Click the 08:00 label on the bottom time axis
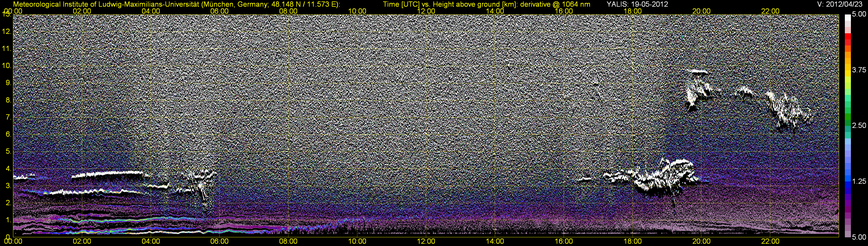The width and height of the screenshot is (868, 246). [x=288, y=241]
